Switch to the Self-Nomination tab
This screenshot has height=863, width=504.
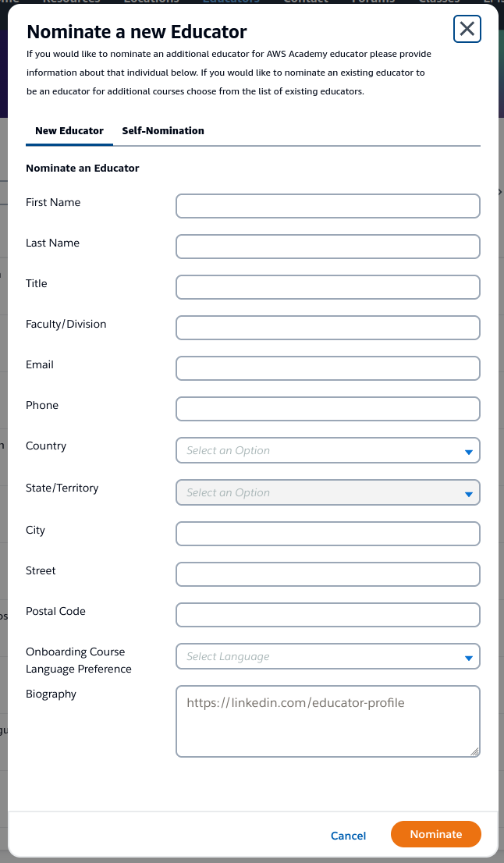[163, 131]
